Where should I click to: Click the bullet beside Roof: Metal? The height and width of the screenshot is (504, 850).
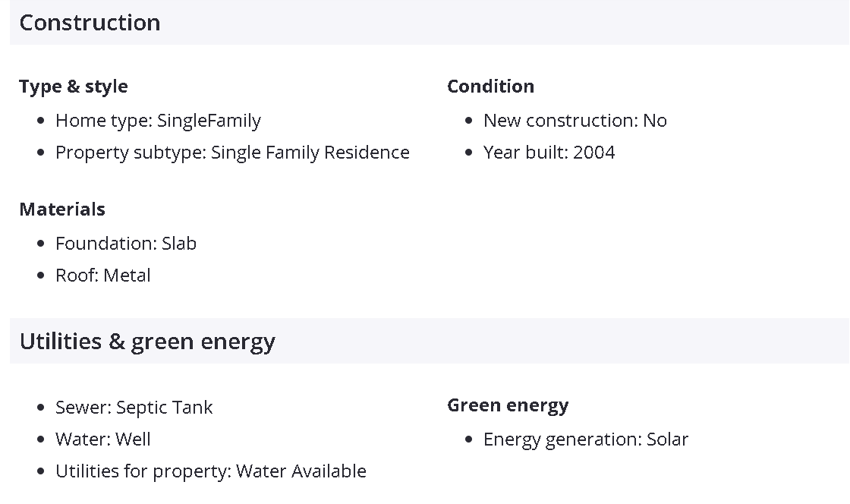41,276
